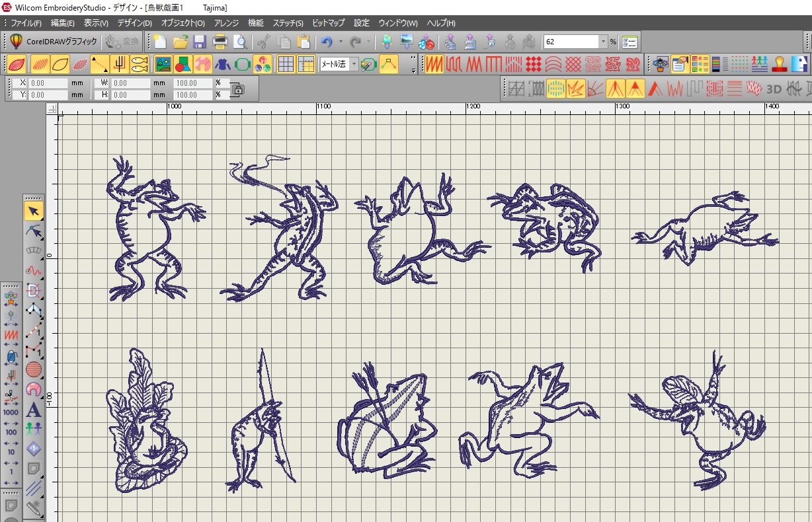Click the scissors trim travel icon

pos(11,396)
